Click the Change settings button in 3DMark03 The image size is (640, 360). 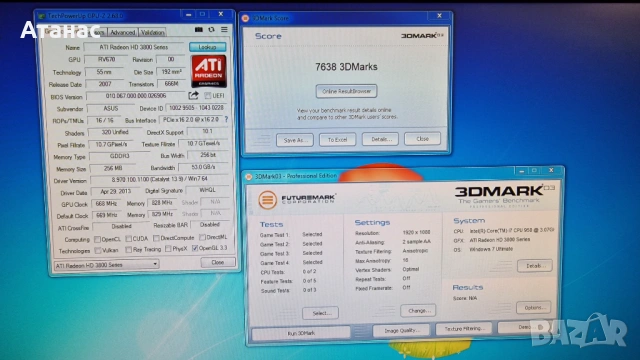(418, 311)
